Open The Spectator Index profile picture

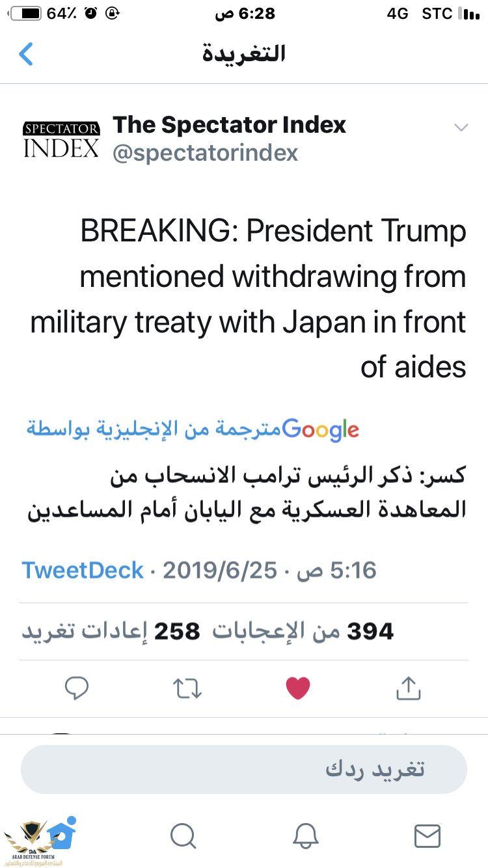[61, 139]
